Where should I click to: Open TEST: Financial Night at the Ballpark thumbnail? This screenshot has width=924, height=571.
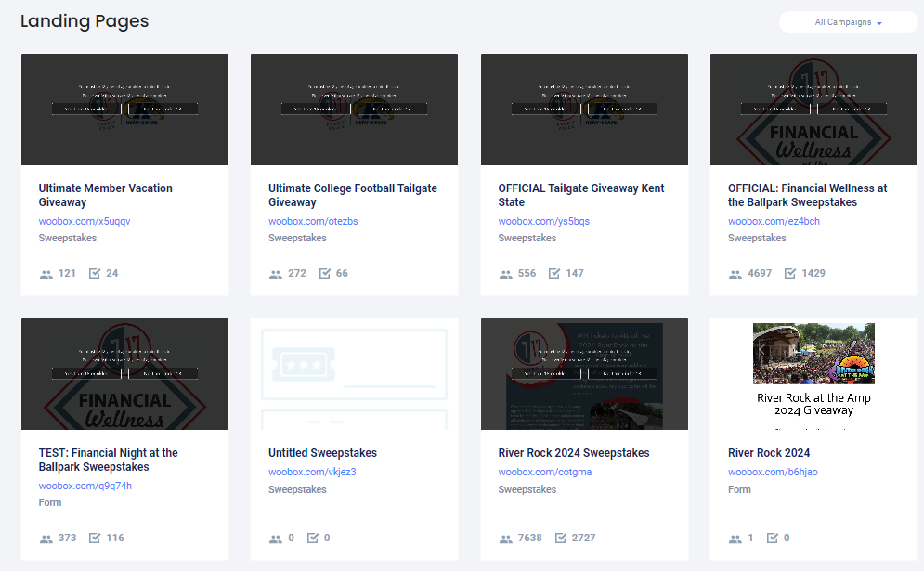pos(125,374)
